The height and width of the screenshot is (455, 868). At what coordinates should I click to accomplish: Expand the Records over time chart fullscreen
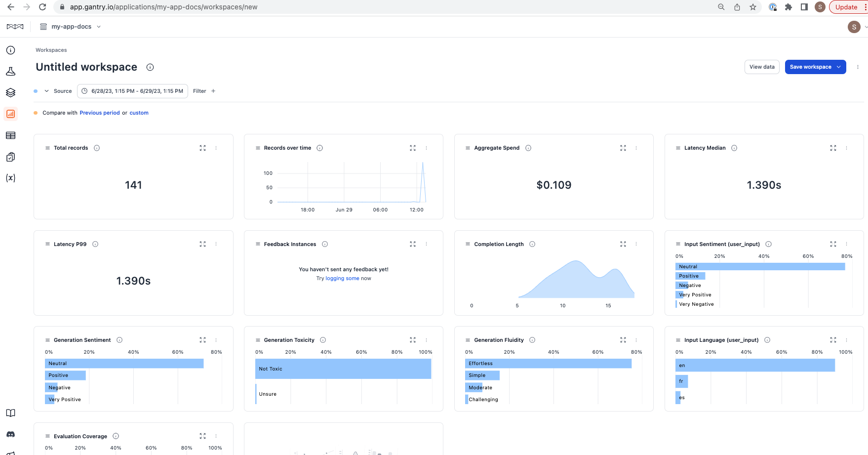pos(413,148)
